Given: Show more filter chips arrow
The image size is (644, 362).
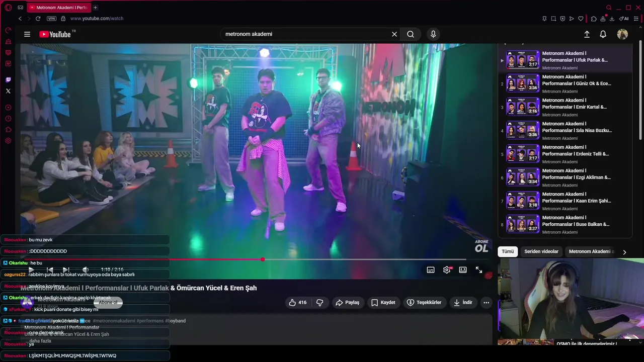Looking at the screenshot, I should pos(624,252).
